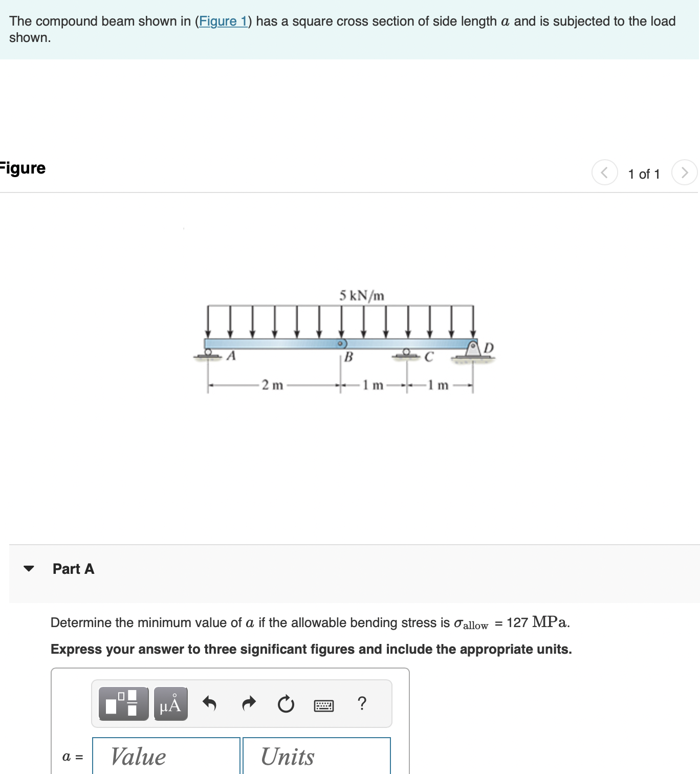Reset the answer using the circular reset icon
The height and width of the screenshot is (774, 700).
pyautogui.click(x=286, y=704)
